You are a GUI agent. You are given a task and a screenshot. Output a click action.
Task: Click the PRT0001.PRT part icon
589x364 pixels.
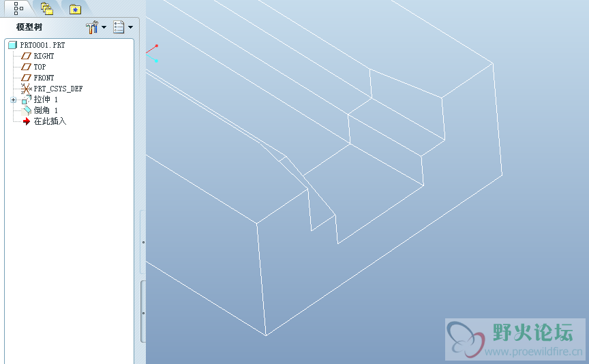pos(13,45)
